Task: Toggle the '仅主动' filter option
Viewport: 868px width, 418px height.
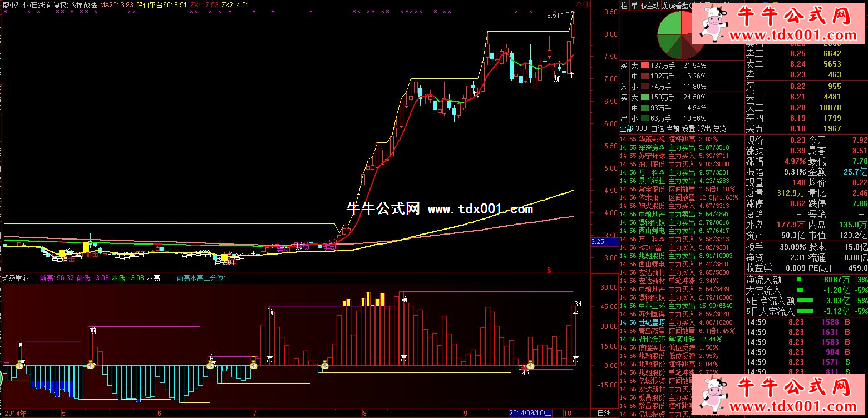Action: pyautogui.click(x=650, y=5)
